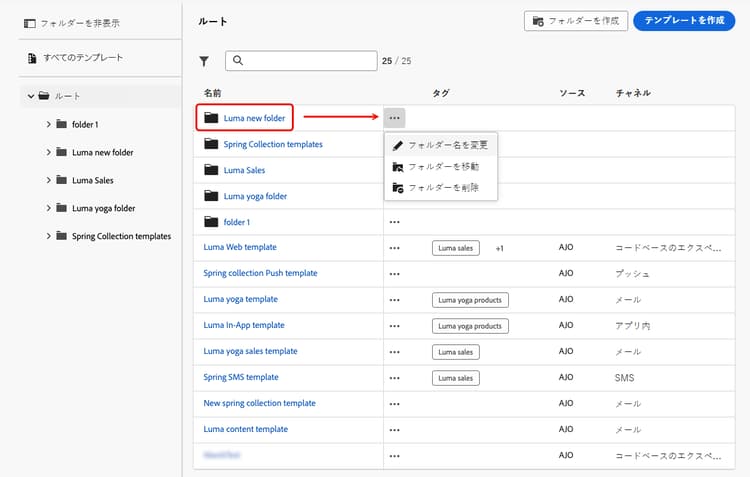Collapse the root folder in sidebar

click(x=31, y=96)
